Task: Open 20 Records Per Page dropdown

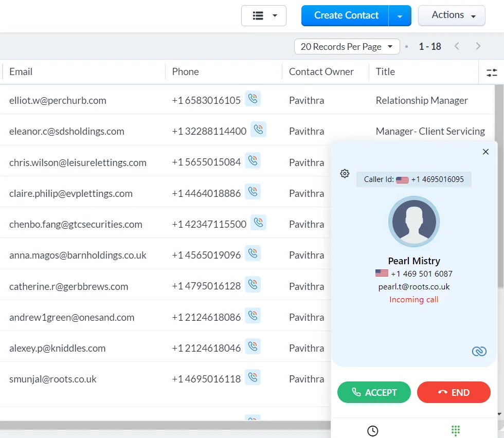Action: [x=347, y=47]
